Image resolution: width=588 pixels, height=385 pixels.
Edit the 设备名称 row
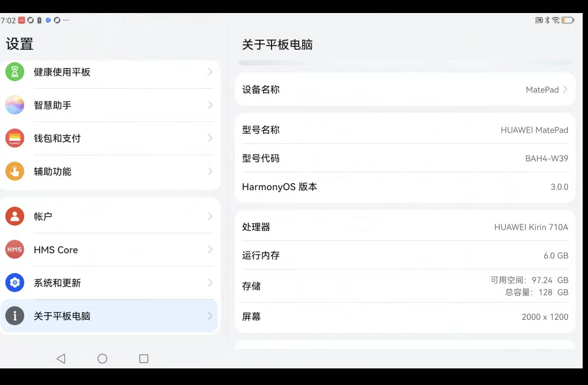tap(405, 89)
